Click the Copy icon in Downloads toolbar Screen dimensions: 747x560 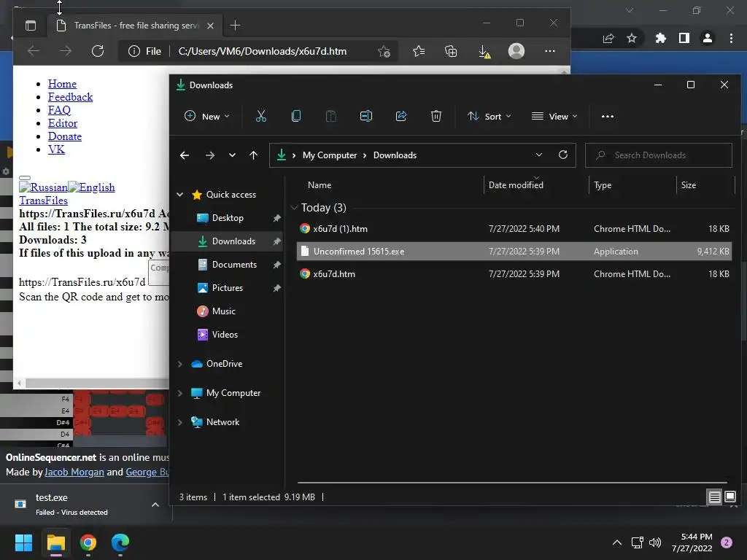click(296, 116)
